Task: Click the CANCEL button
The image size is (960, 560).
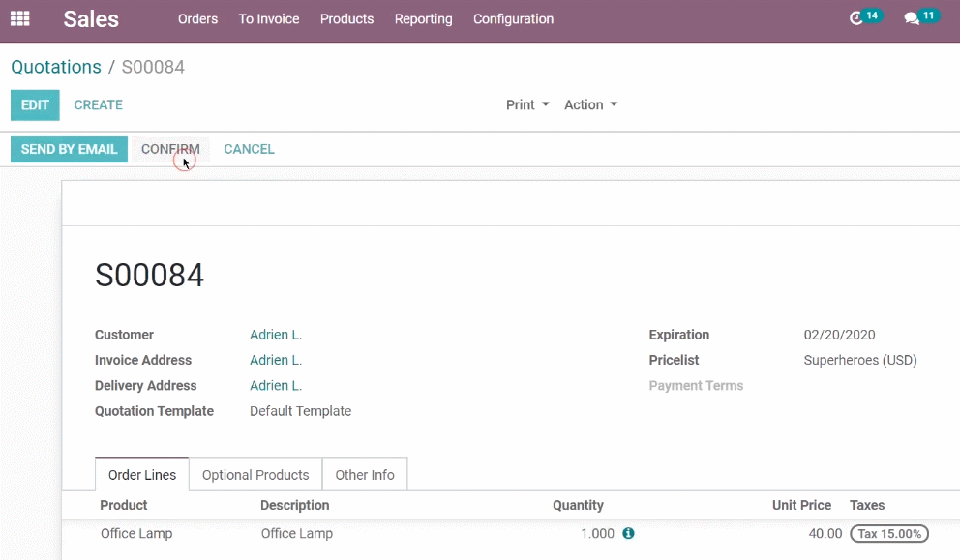Action: [249, 149]
